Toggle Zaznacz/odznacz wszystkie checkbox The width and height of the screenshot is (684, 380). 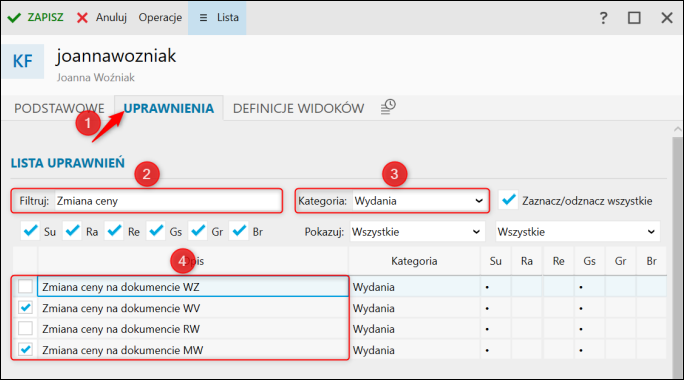[508, 200]
